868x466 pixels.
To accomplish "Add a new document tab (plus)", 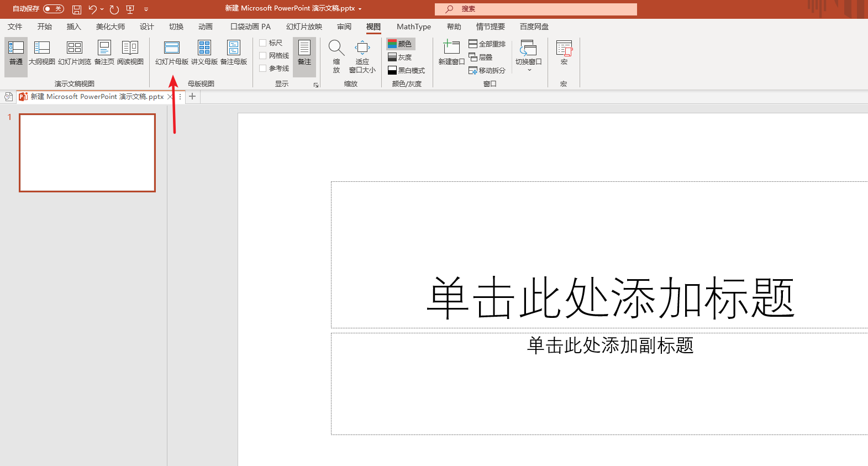I will (192, 97).
